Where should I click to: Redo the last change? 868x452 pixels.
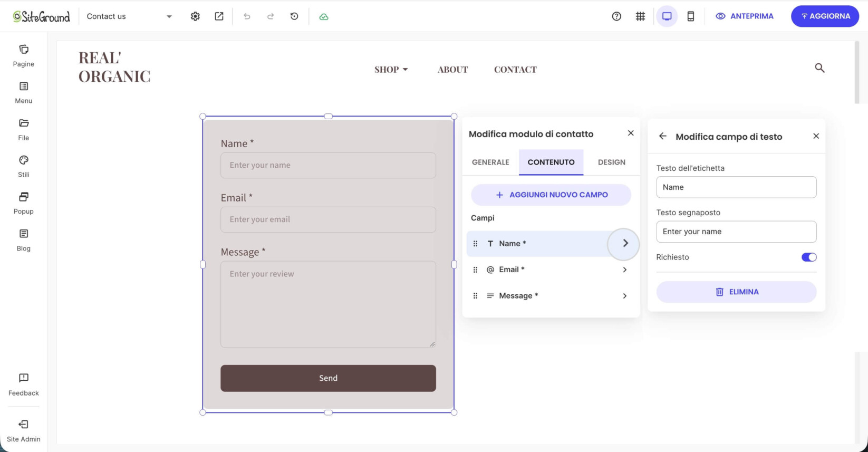click(x=271, y=16)
